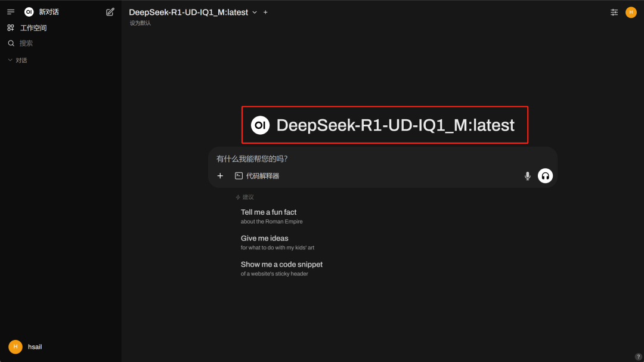The image size is (644, 362).
Task: Click the Open WebUI logo beside 新对话
Action: (29, 12)
